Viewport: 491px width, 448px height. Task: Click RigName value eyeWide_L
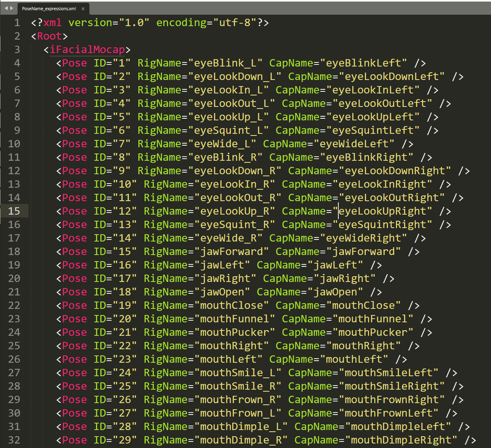222,144
